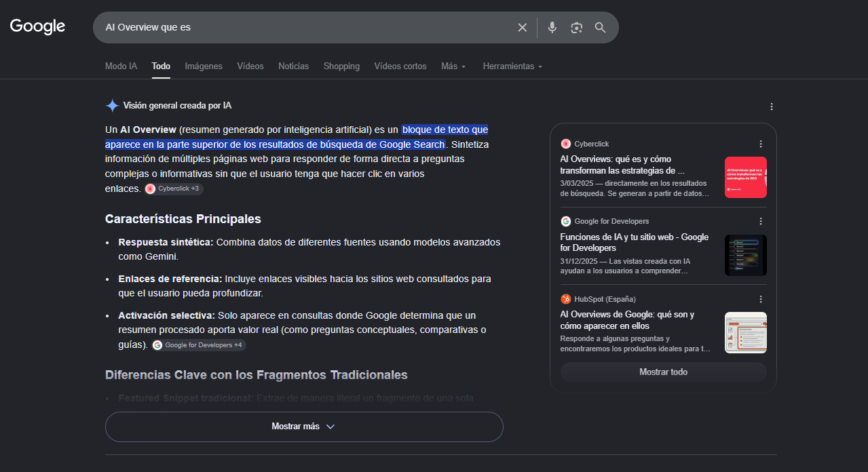Open 'Funciones de IA y tu sitio web' link

click(x=634, y=243)
